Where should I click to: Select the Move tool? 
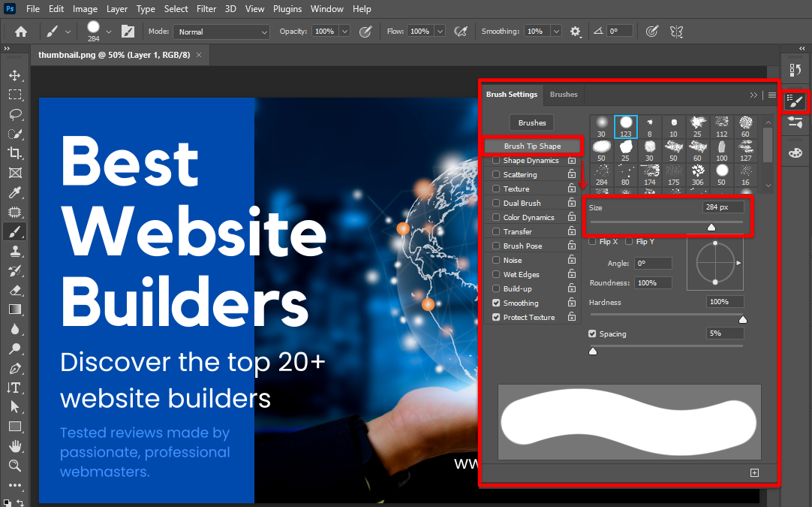(14, 75)
